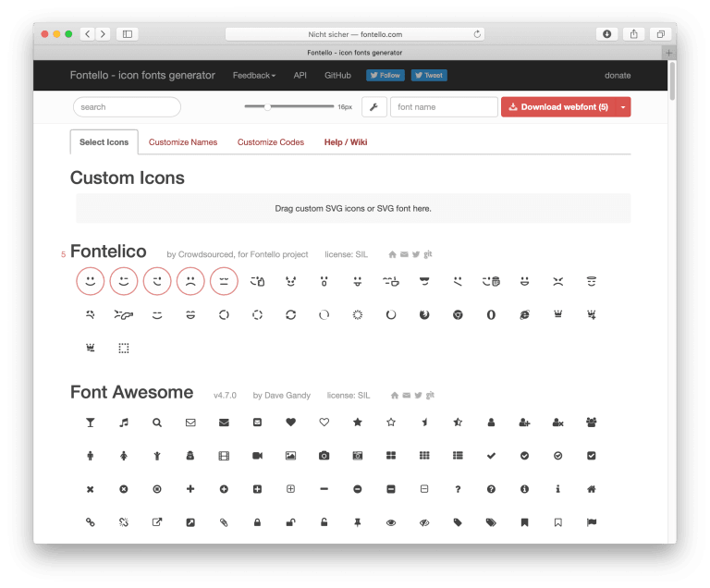Open the donate link

tap(618, 75)
